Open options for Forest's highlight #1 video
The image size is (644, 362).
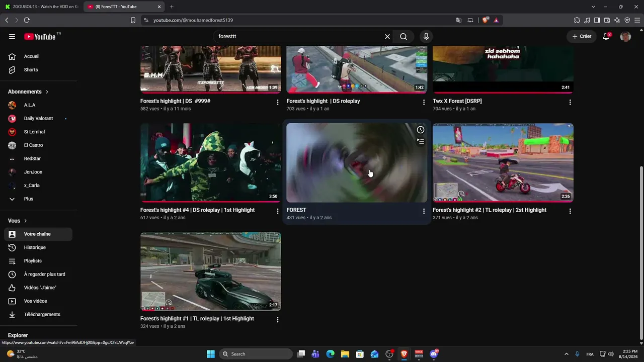click(277, 320)
